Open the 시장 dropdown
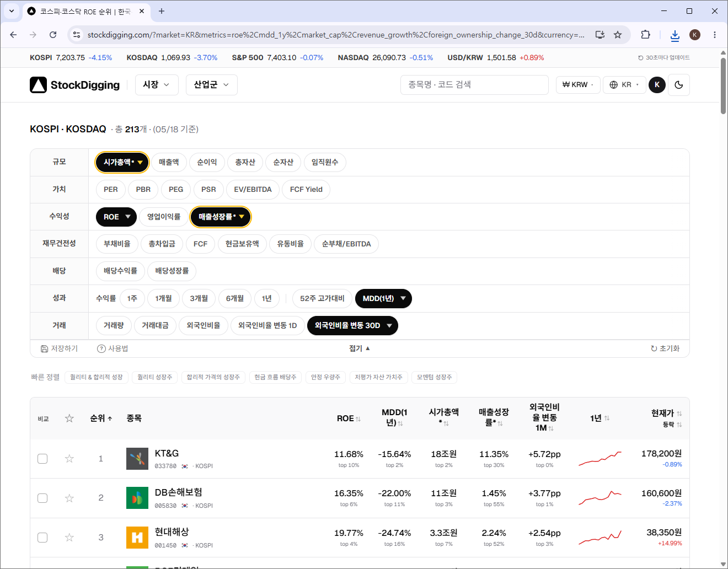 [x=157, y=85]
